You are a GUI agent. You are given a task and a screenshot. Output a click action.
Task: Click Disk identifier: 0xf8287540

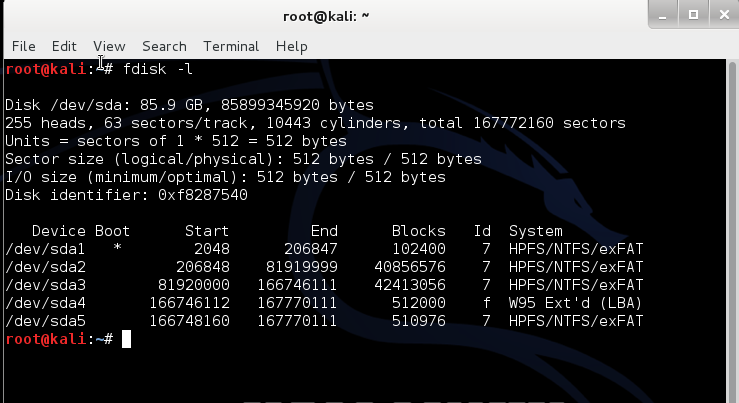(x=126, y=195)
